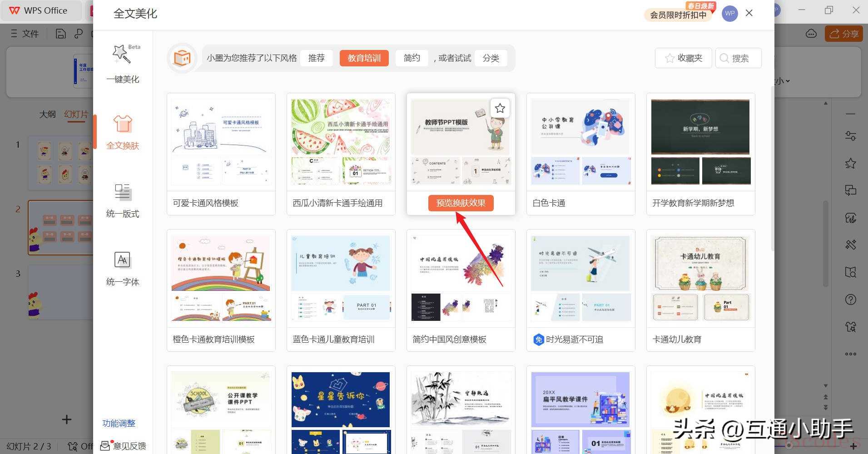Click the 小墨 assistant robot icon
Image resolution: width=868 pixels, height=454 pixels.
pos(182,58)
